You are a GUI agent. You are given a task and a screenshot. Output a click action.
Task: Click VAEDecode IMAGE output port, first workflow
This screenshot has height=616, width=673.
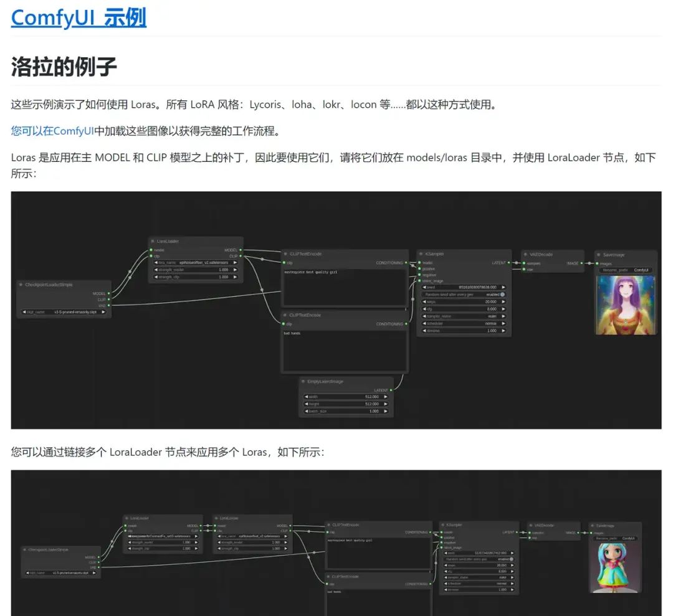pyautogui.click(x=581, y=263)
